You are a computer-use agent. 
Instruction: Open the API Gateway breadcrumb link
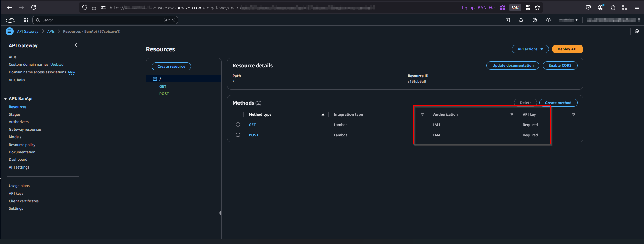click(28, 31)
